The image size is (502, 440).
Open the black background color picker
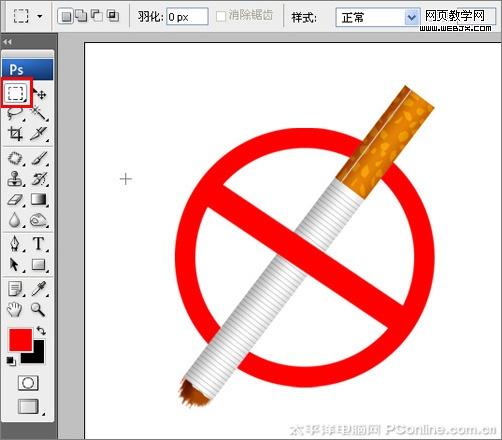pyautogui.click(x=37, y=357)
